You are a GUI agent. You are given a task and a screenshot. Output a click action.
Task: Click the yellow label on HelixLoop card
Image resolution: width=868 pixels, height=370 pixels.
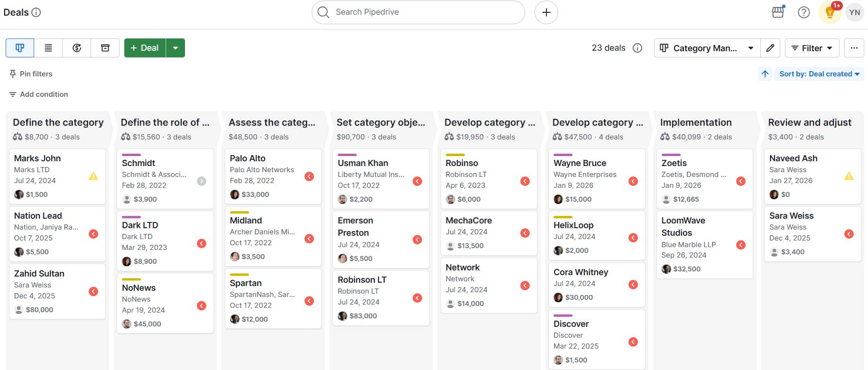coord(563,217)
